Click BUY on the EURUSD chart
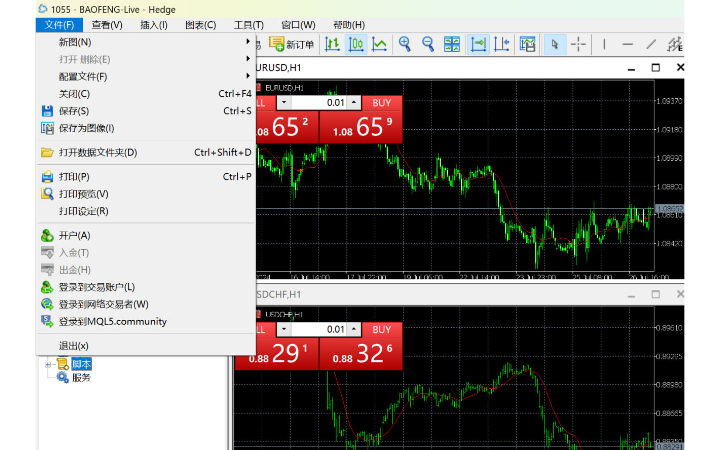Viewport: 720px width, 450px height. pyautogui.click(x=382, y=103)
